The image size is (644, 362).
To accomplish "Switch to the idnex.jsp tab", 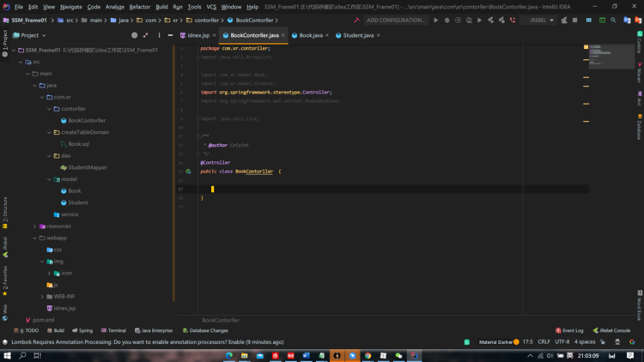I will click(x=198, y=35).
